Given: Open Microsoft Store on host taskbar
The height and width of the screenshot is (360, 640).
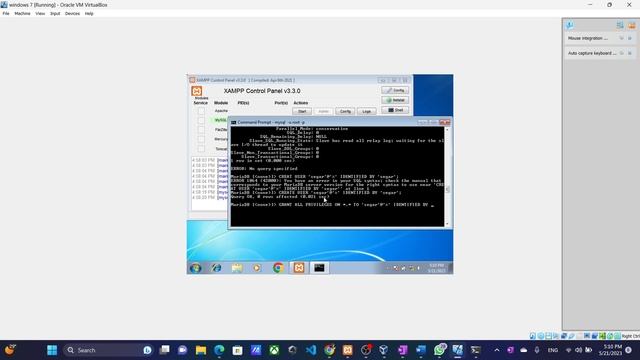Looking at the screenshot, I should [x=238, y=350].
